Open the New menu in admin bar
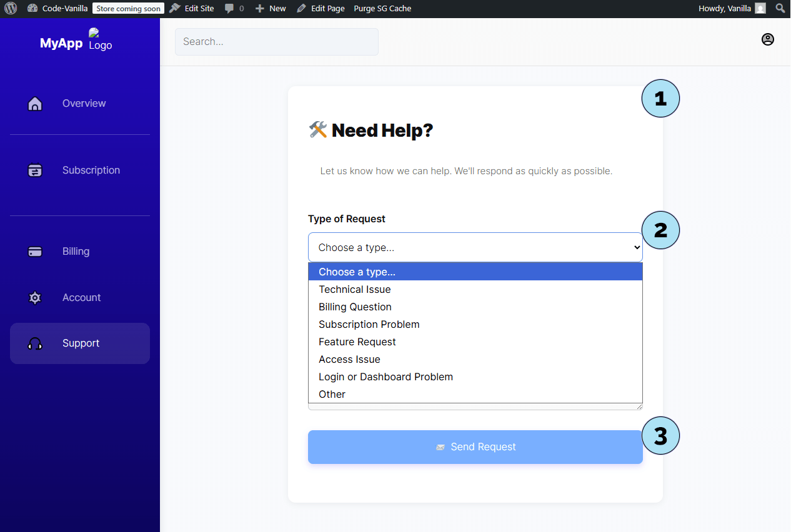Image resolution: width=791 pixels, height=532 pixels. 271,9
